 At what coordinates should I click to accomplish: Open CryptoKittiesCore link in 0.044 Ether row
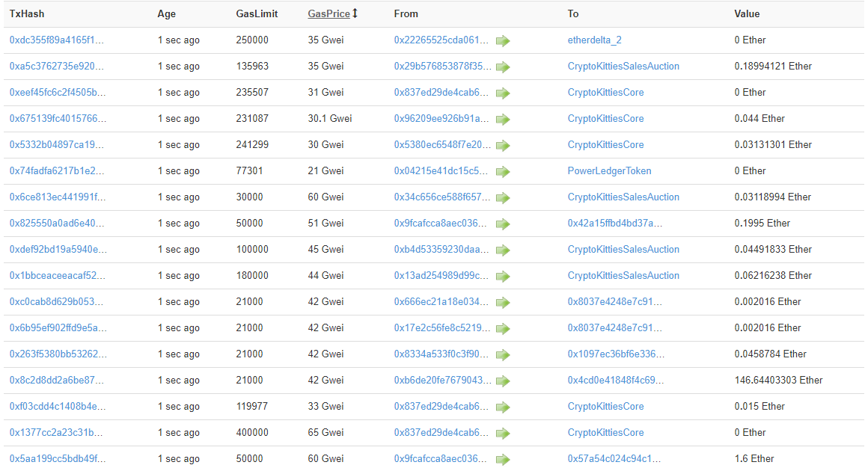tap(605, 118)
